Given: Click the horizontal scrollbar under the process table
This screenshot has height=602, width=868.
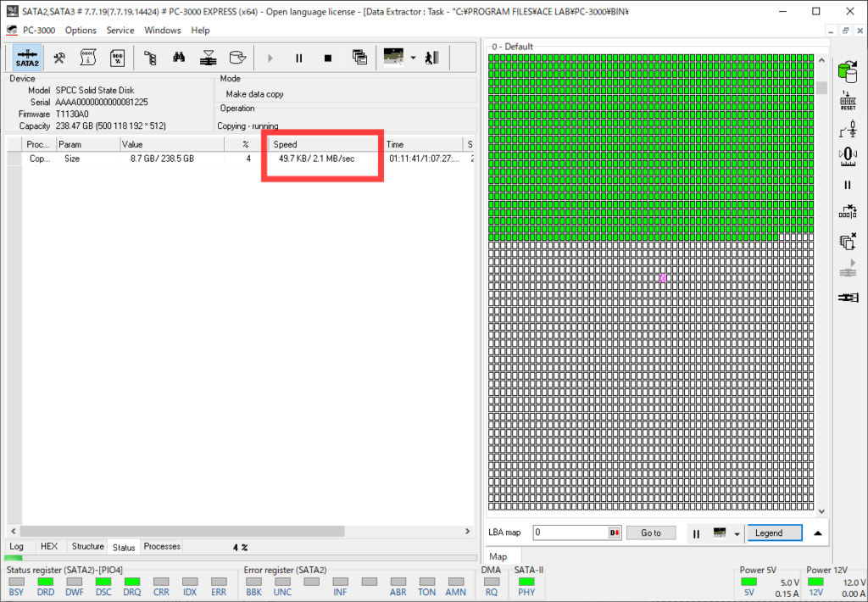Looking at the screenshot, I should tap(183, 531).
